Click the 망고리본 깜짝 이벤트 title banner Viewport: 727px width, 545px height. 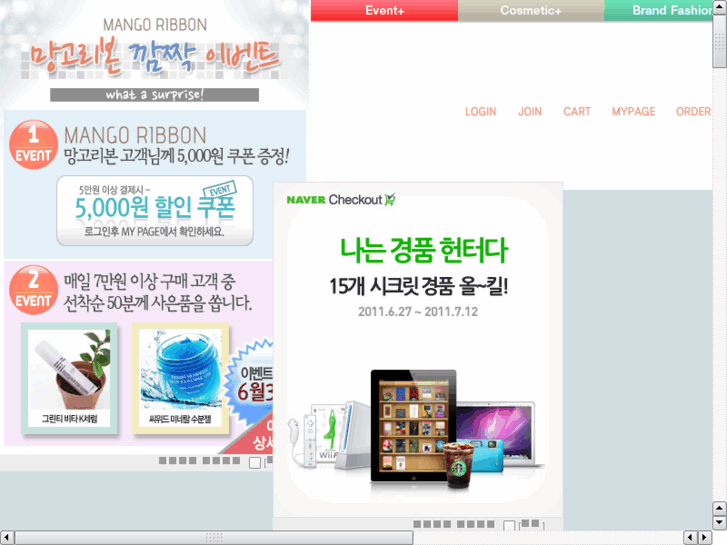click(154, 59)
